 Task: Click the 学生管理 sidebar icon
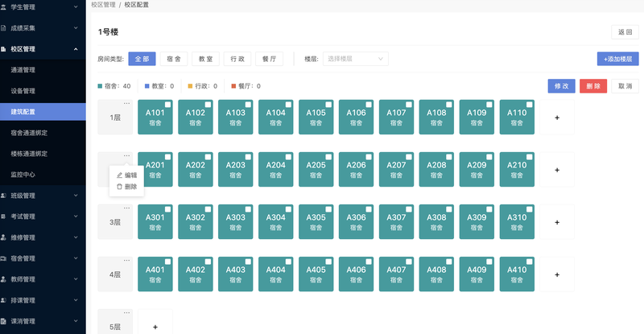click(3, 7)
